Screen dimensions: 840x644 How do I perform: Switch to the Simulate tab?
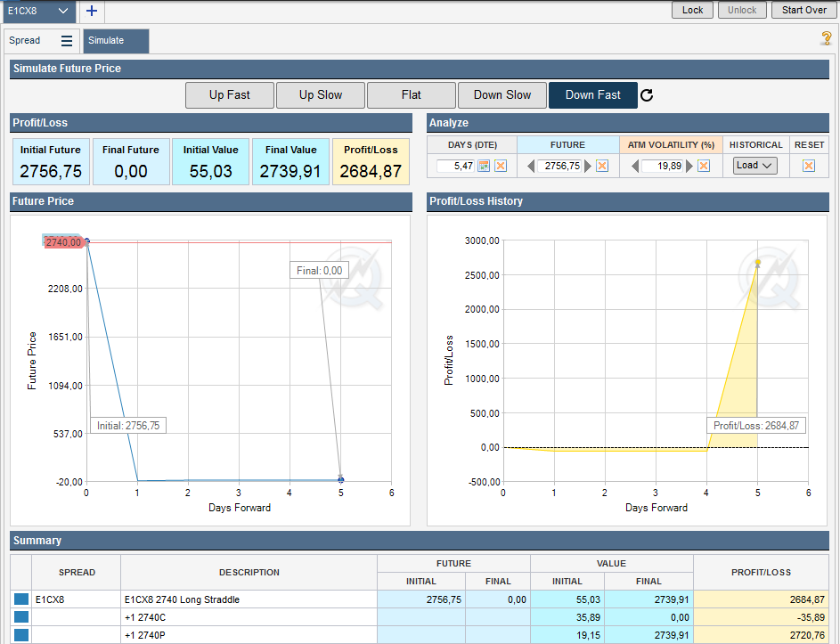[x=116, y=41]
